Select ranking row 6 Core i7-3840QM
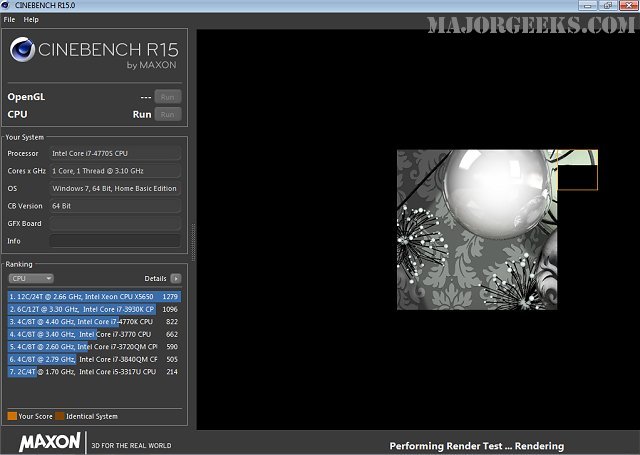 [x=94, y=359]
